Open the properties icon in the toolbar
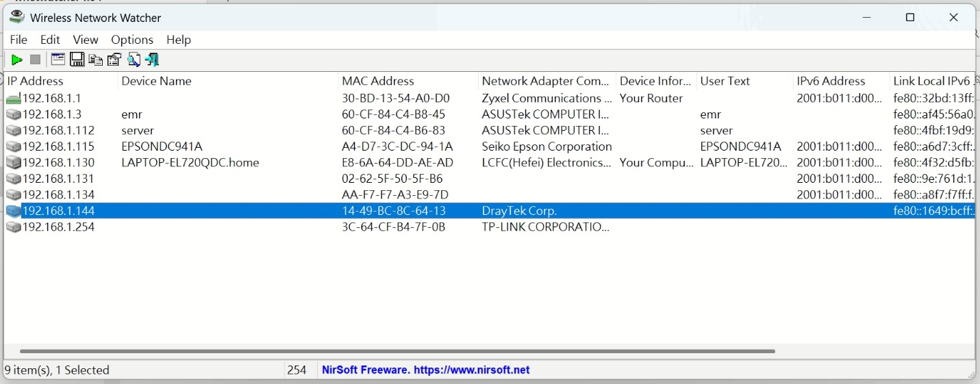This screenshot has width=980, height=384. (114, 60)
